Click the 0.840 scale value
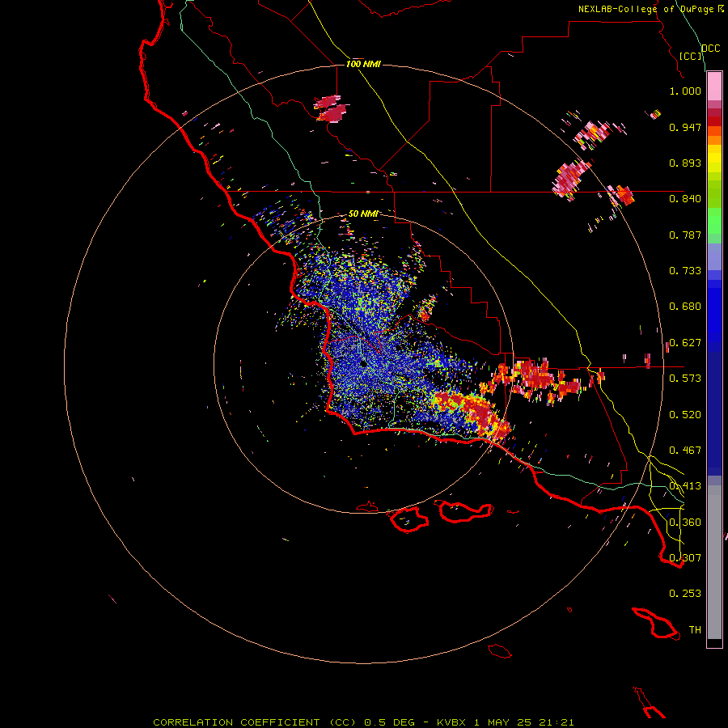The image size is (728, 728). click(x=685, y=199)
